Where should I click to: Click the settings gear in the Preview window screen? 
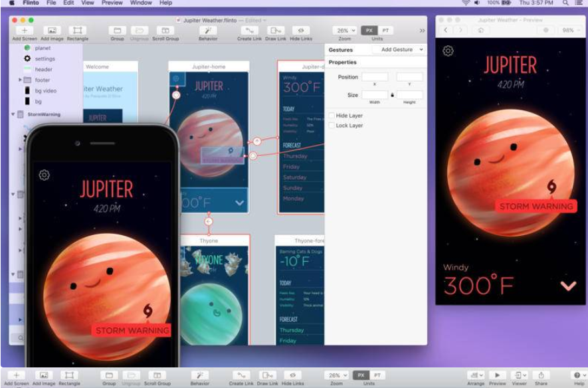(448, 50)
